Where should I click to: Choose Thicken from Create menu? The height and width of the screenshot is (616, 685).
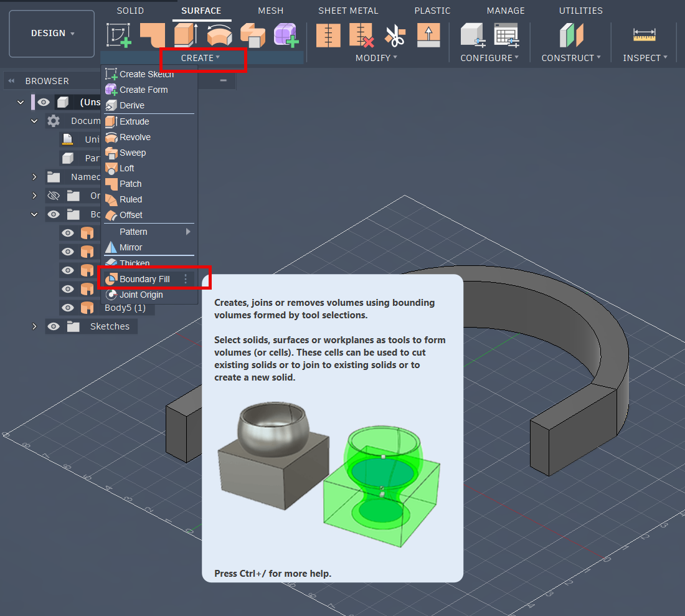coord(149,263)
